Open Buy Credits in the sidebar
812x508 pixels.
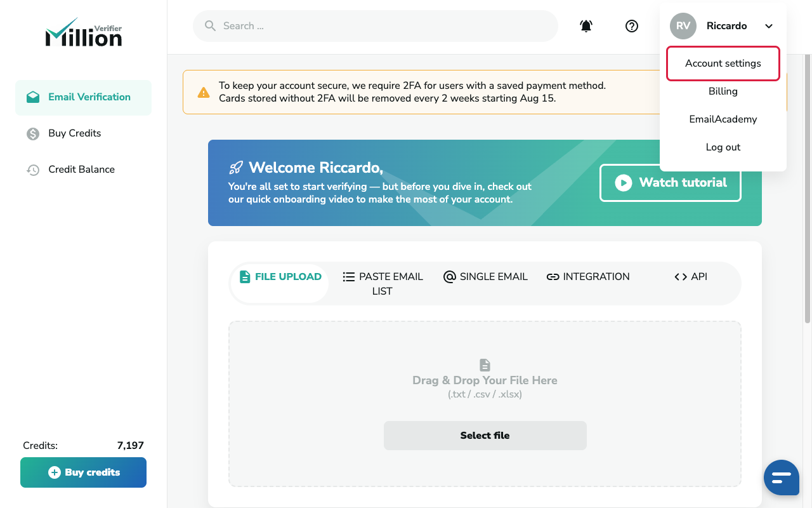pos(83,133)
